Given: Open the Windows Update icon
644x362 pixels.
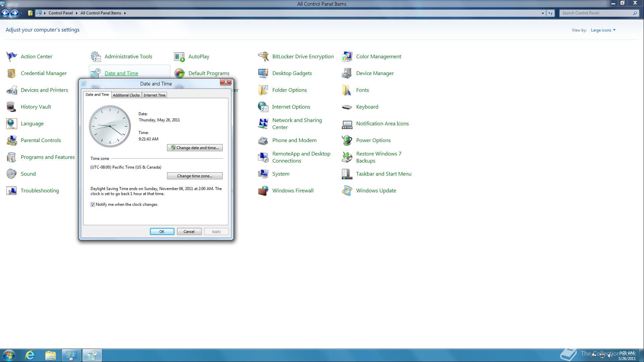Looking at the screenshot, I should click(347, 191).
